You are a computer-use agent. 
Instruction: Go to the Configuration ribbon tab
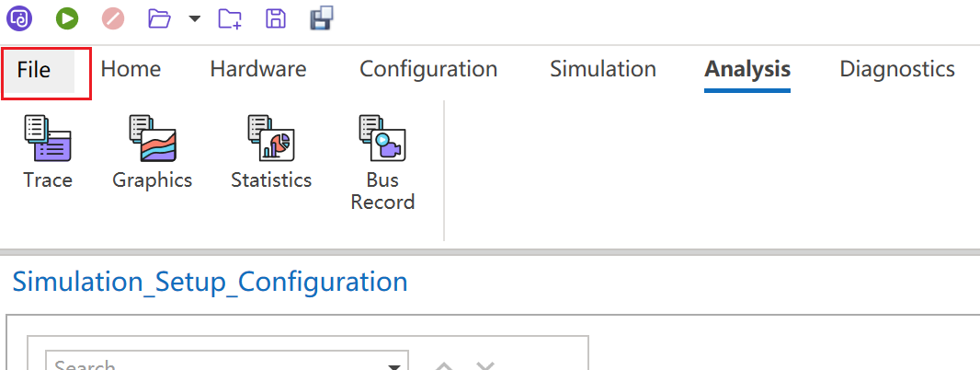tap(428, 69)
